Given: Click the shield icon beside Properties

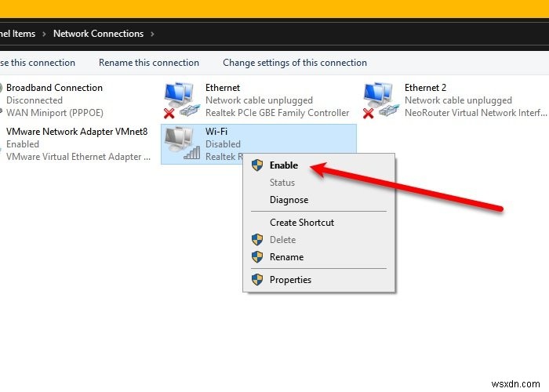Looking at the screenshot, I should point(256,280).
